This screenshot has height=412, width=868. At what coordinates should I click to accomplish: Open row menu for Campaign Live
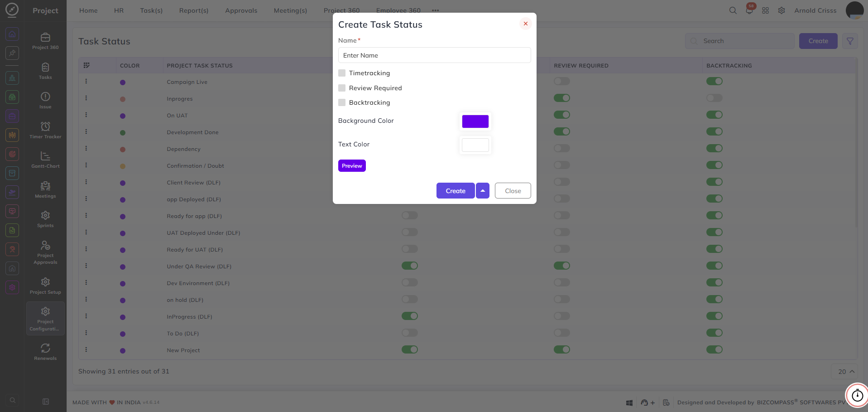click(86, 81)
